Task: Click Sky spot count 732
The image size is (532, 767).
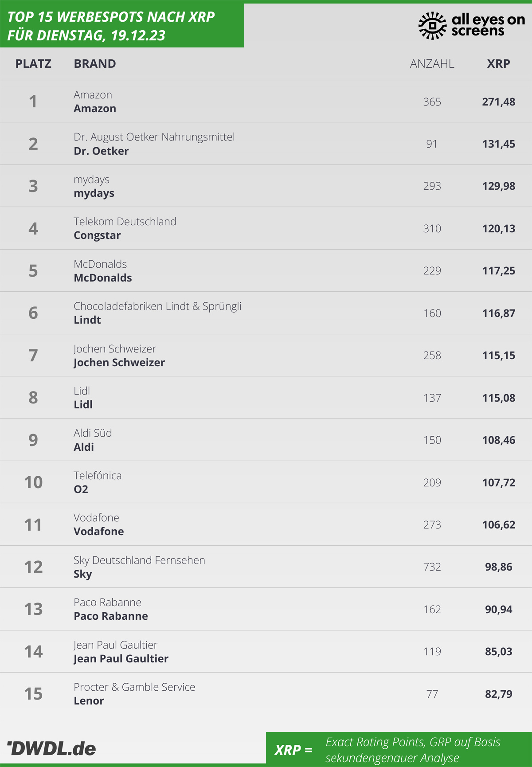Action: pos(432,567)
